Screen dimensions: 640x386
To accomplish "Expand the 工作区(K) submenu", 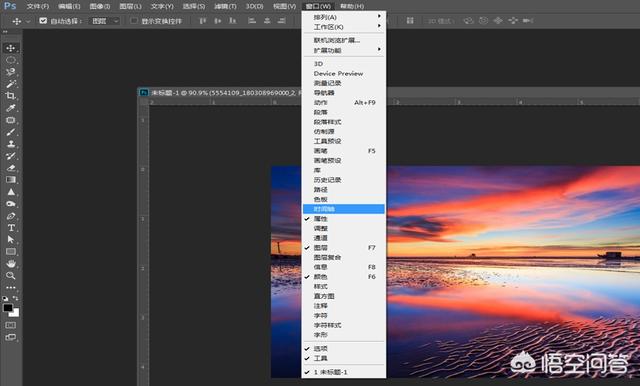I will pyautogui.click(x=344, y=27).
